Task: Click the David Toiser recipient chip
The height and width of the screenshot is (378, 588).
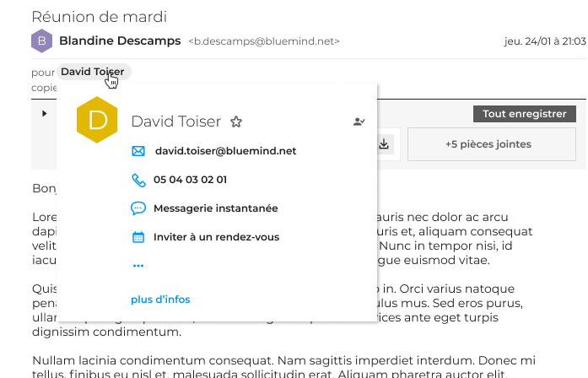Action: pyautogui.click(x=93, y=72)
